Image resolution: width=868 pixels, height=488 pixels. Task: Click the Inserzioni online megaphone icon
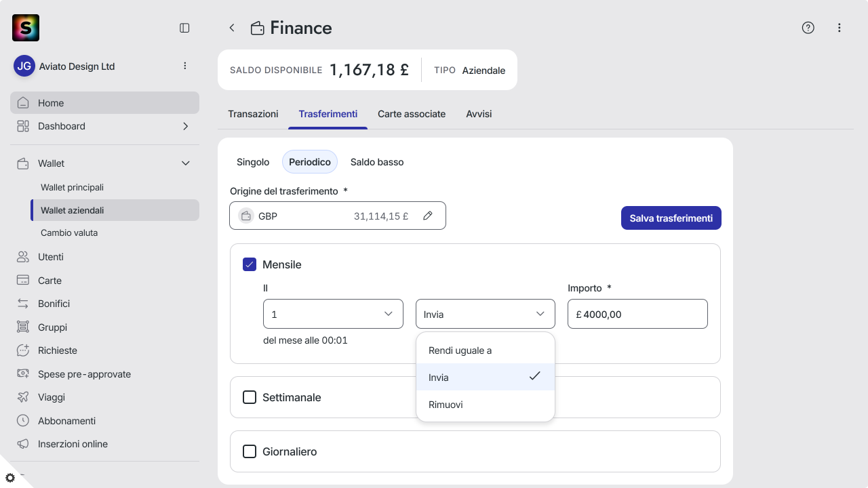pos(23,444)
